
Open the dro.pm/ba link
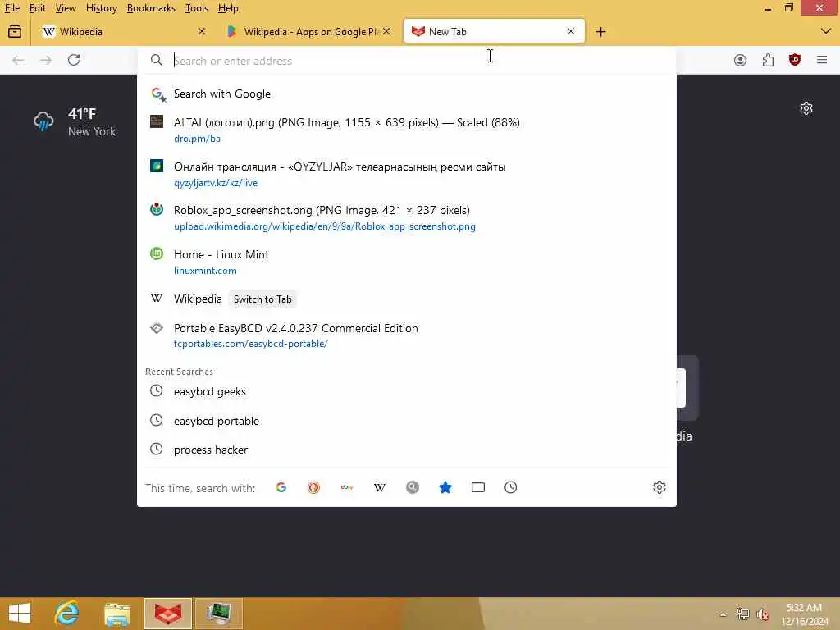[197, 139]
